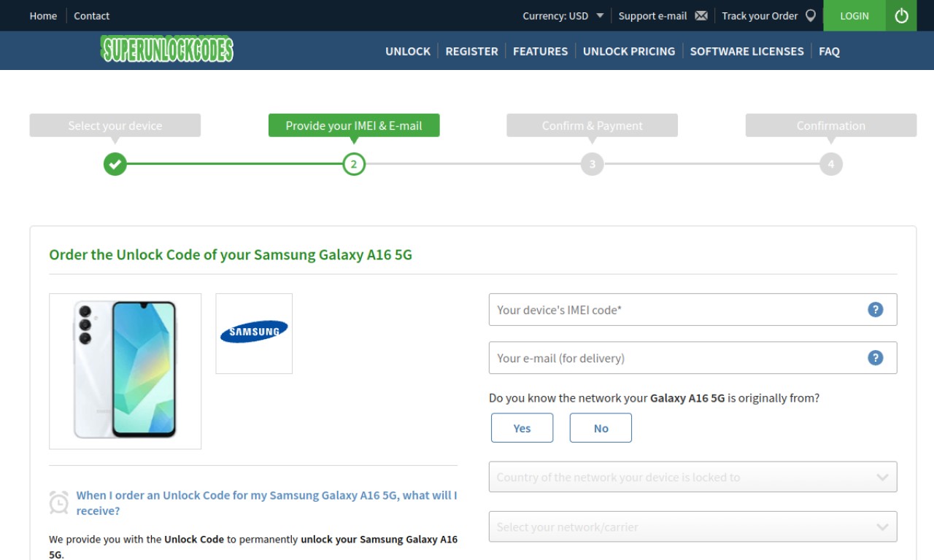
Task: Click the paragraph 'We provide you with the Unlock Code'
Action: 253,547
